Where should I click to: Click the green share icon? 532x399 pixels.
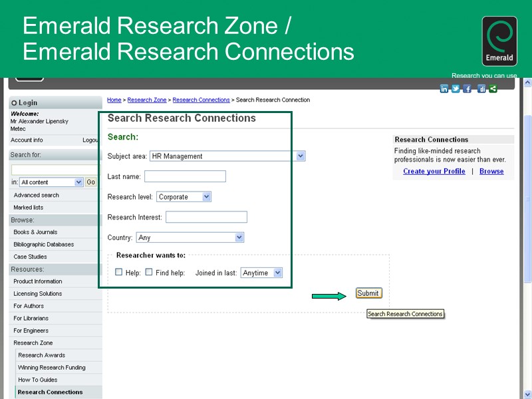tap(492, 88)
